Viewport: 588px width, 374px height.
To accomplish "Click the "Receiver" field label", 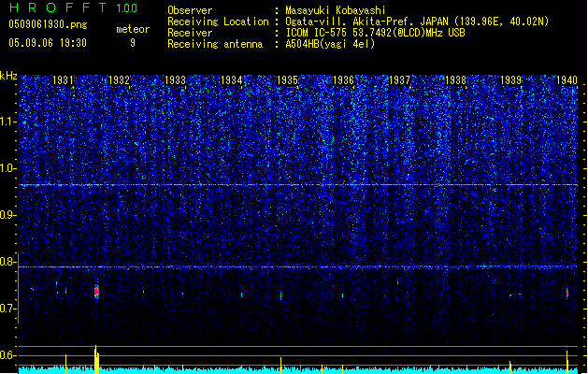I will click(x=190, y=33).
